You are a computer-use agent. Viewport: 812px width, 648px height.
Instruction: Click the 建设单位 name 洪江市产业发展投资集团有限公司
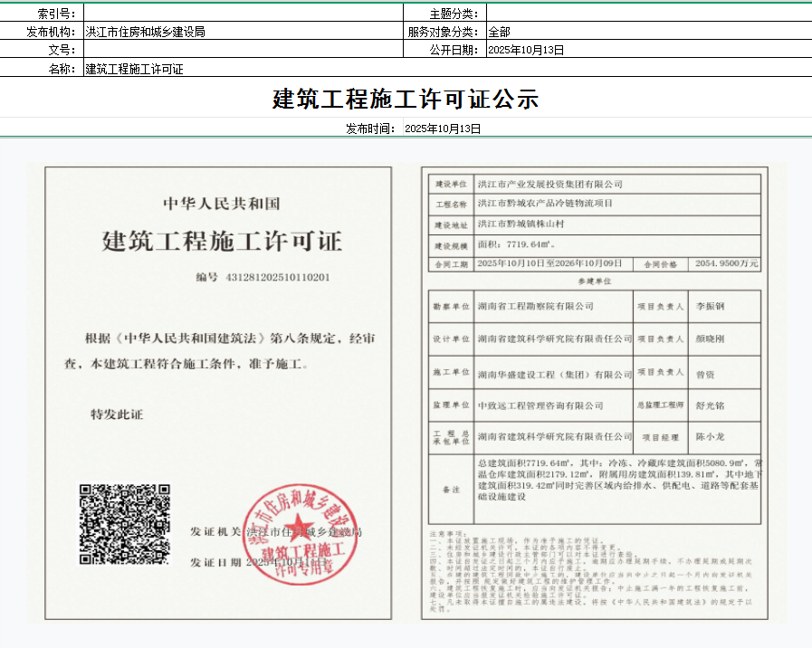pos(550,184)
